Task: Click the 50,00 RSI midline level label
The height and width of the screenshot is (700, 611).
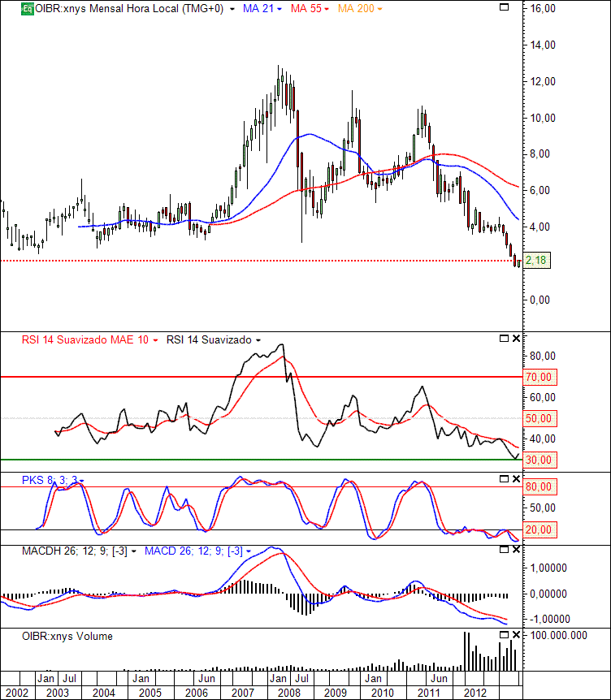Action: tap(539, 419)
